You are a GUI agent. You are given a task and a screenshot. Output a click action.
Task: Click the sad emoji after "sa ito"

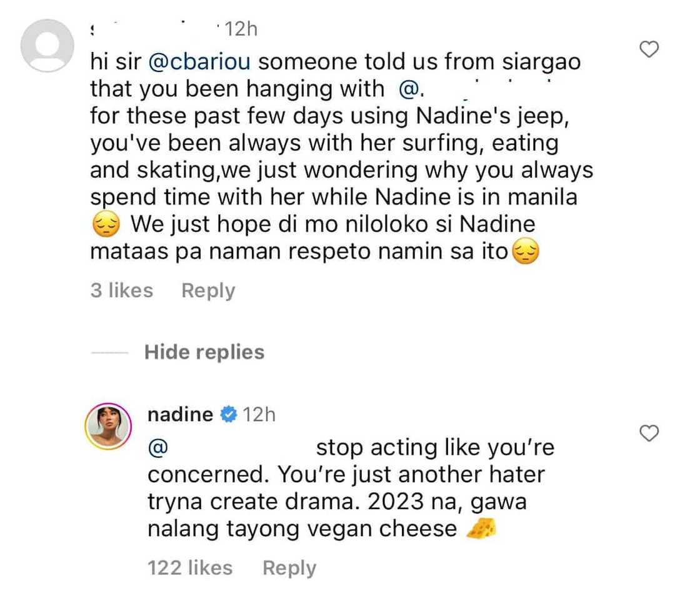click(x=525, y=255)
